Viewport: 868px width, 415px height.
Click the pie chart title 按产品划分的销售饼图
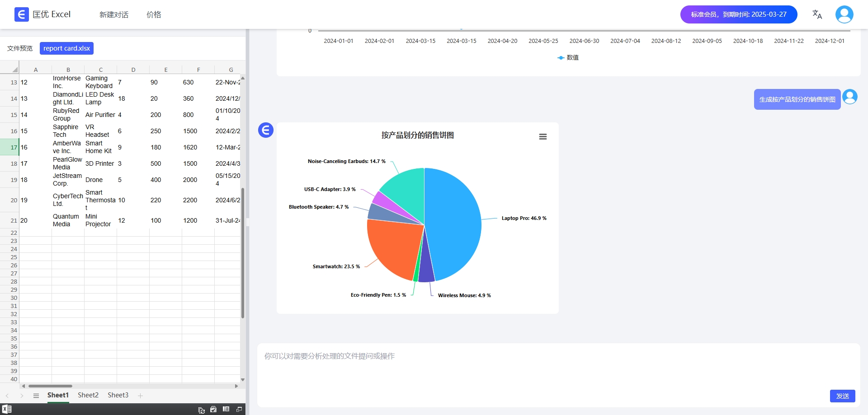(x=418, y=135)
